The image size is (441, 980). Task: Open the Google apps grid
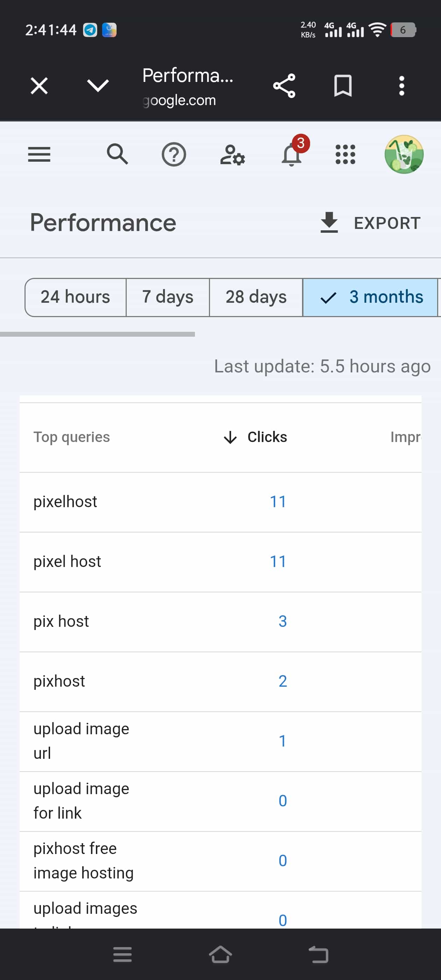coord(345,154)
